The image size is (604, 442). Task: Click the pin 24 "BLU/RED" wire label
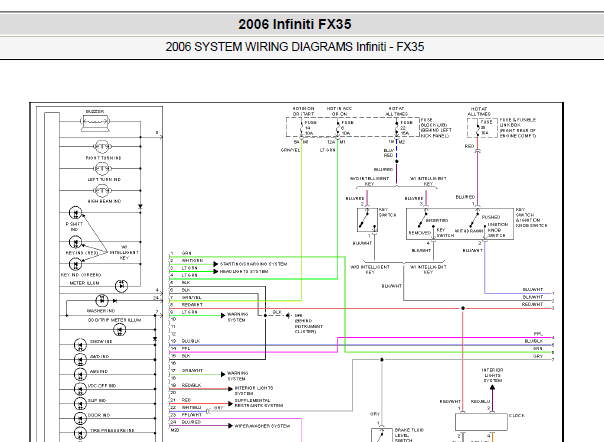[x=191, y=422]
